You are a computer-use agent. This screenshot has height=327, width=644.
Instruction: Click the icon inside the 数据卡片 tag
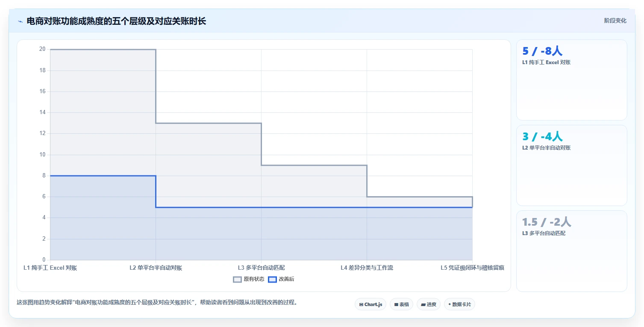(450, 305)
